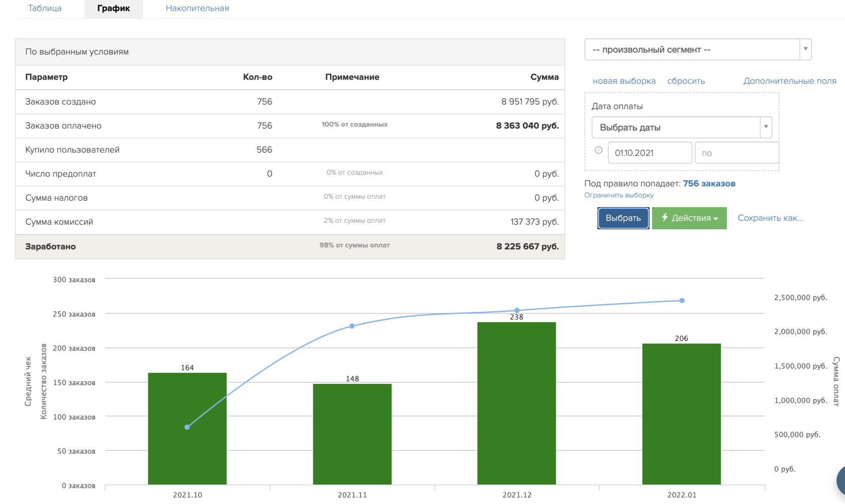
Task: Click the Сохранить как… link
Action: tap(770, 218)
